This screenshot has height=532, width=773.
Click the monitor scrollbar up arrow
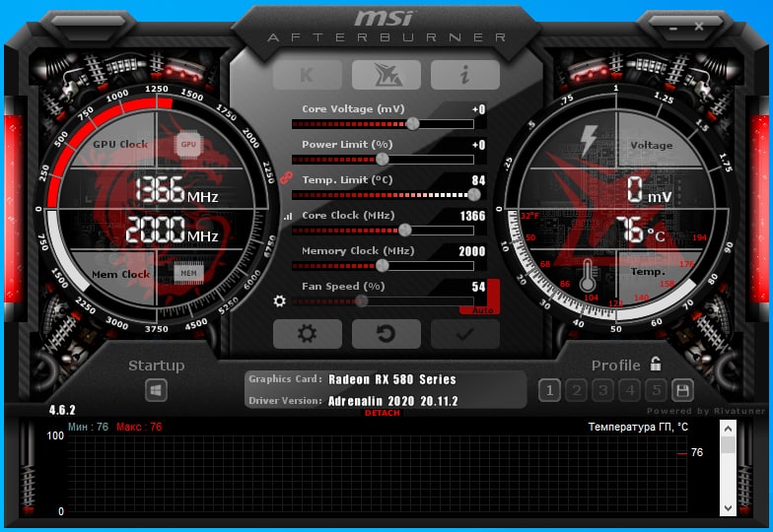[x=728, y=429]
